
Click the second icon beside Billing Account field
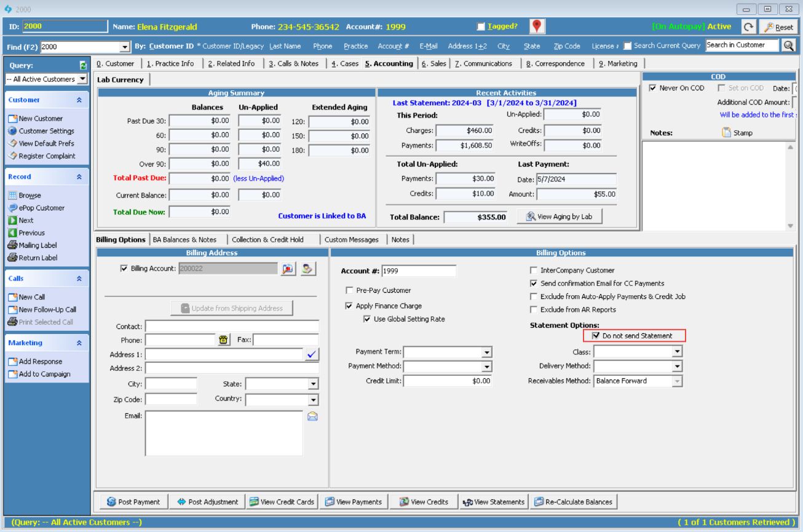309,269
